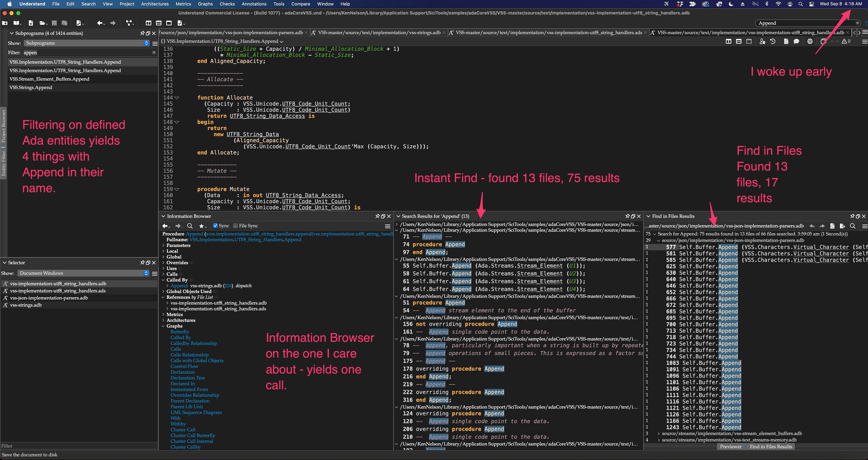
Task: Click the Find in Files magnifier icon
Action: [852, 226]
